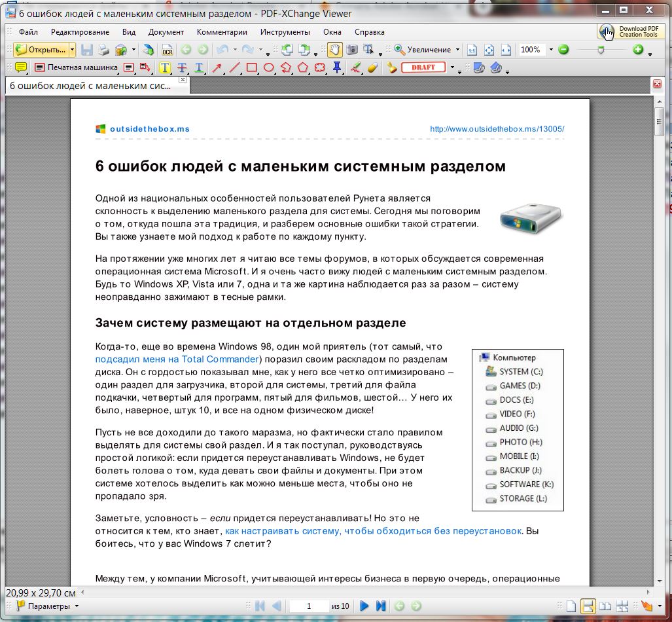Enable Continuous page layout mode

(x=588, y=606)
